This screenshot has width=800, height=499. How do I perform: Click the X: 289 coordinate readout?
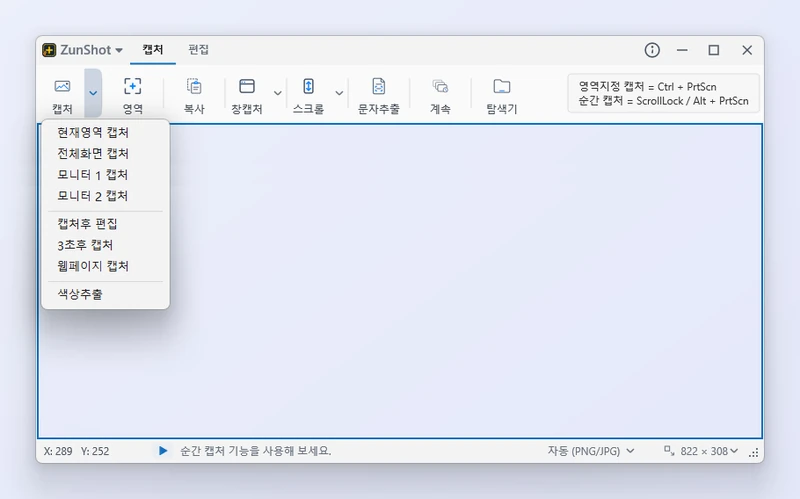(x=58, y=451)
